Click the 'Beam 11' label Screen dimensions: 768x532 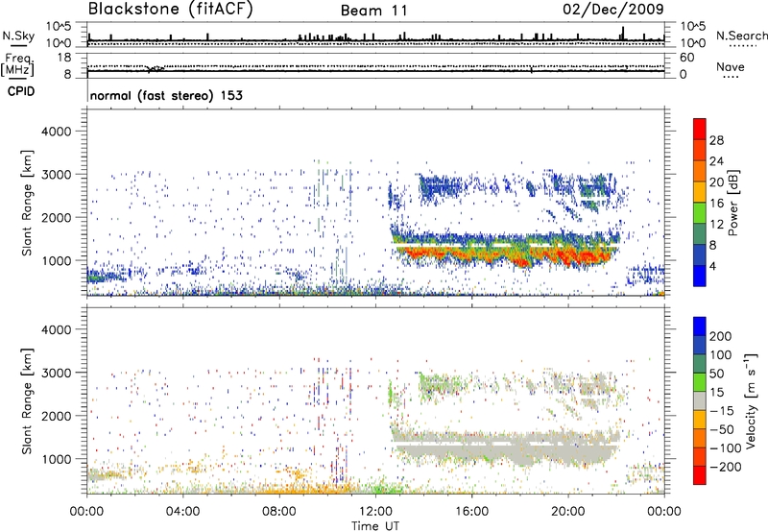click(x=374, y=11)
